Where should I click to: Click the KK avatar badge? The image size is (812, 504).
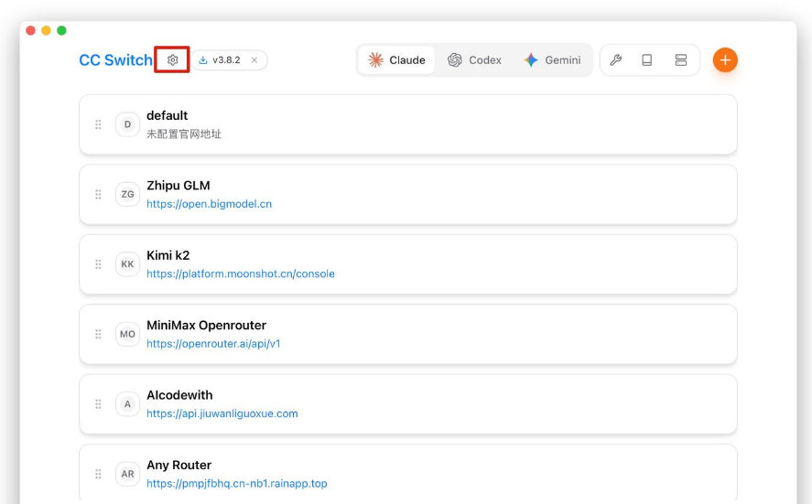point(127,264)
